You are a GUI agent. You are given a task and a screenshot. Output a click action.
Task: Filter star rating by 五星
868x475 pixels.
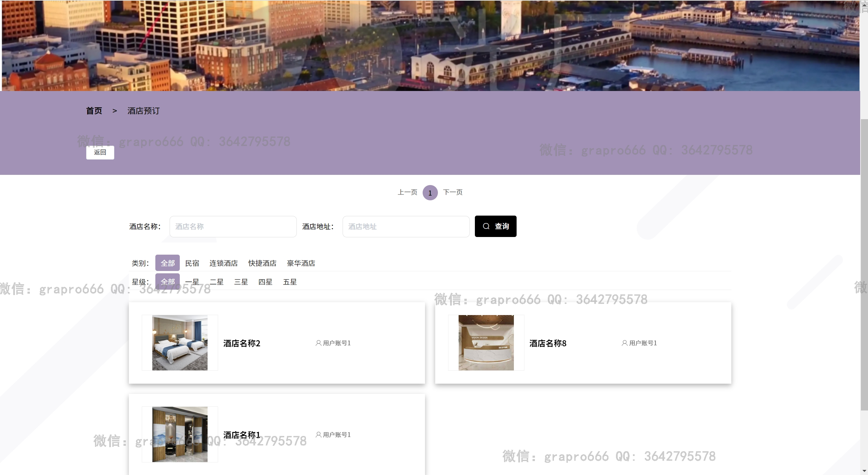pos(290,282)
